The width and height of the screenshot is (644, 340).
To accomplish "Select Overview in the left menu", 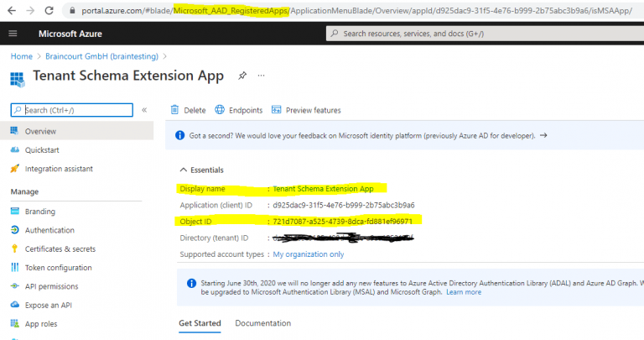I will point(39,132).
